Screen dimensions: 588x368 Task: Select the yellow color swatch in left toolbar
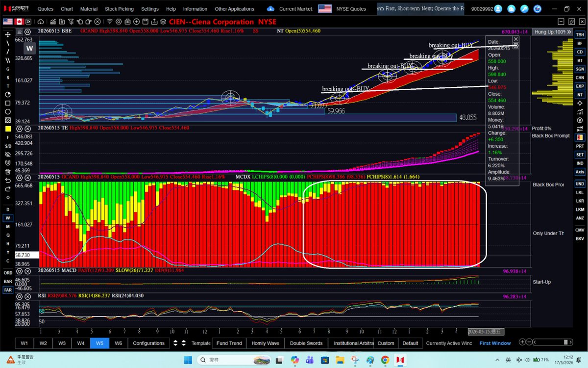(8, 129)
